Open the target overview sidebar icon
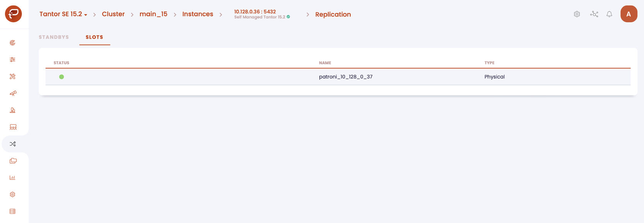Screen dimensions: 644x223 tap(13, 43)
